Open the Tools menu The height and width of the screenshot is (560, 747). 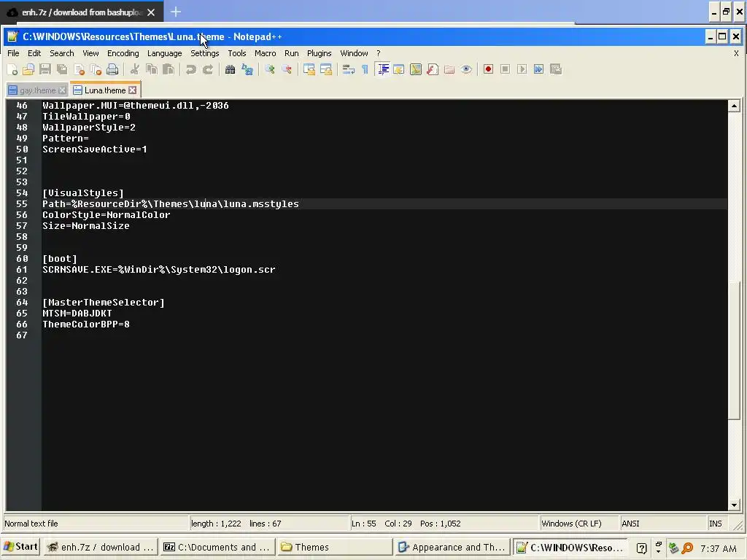(237, 53)
